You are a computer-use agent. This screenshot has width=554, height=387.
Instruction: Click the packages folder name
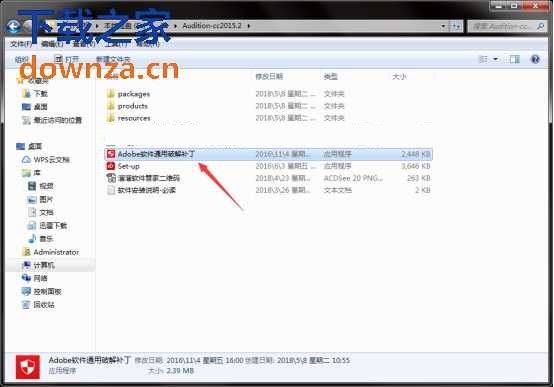tap(134, 94)
